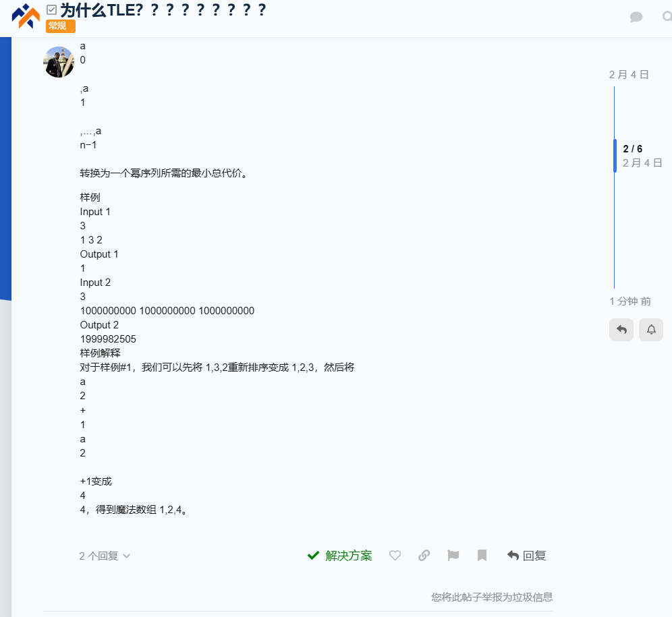This screenshot has height=617, width=672.
Task: Flag this post using the flag icon
Action: click(x=453, y=556)
